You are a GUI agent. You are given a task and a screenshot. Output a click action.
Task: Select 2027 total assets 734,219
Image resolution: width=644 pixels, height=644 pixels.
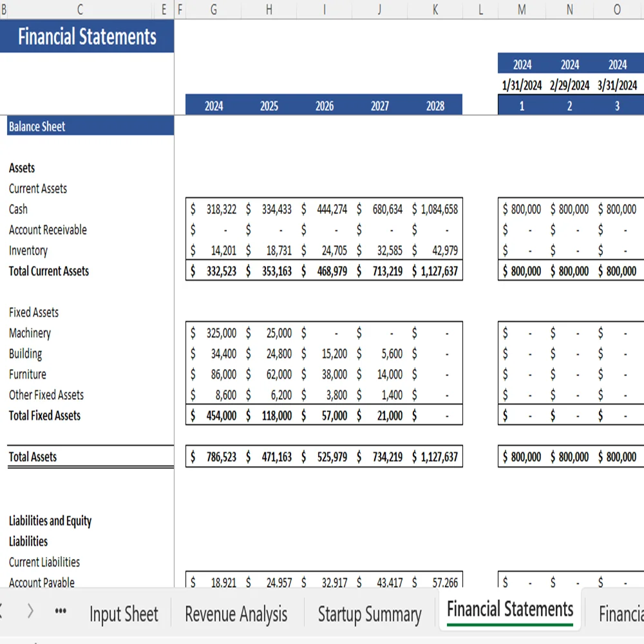[380, 457]
